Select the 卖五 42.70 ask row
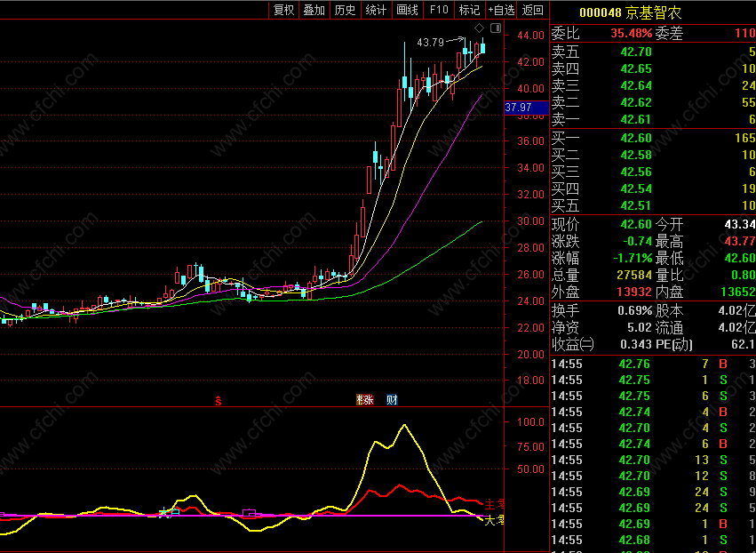756x553 pixels. tap(653, 52)
